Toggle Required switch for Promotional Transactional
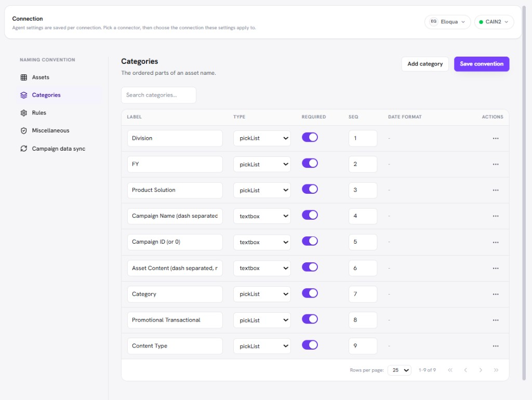 coord(310,319)
